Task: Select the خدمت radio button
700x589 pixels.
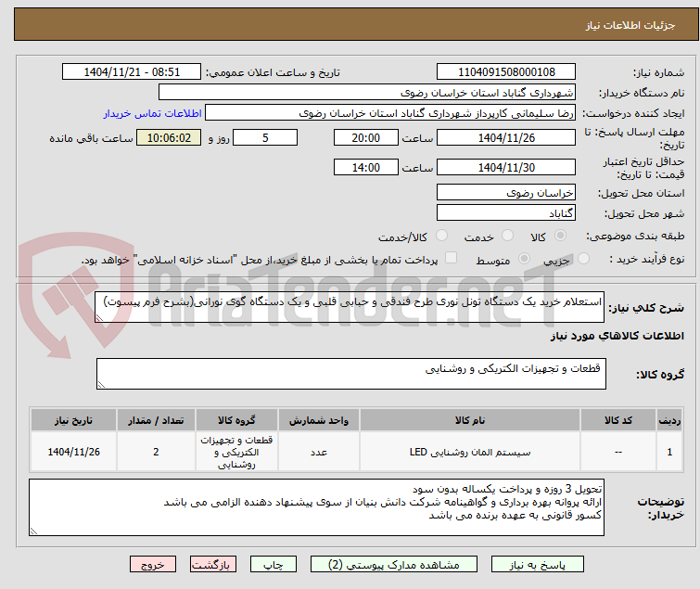Action: coord(507,236)
